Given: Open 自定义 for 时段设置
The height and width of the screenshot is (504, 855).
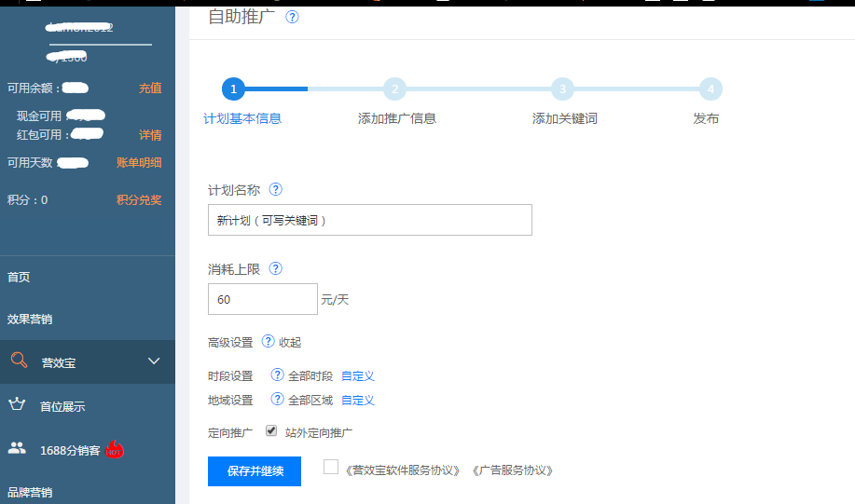Looking at the screenshot, I should (357, 376).
